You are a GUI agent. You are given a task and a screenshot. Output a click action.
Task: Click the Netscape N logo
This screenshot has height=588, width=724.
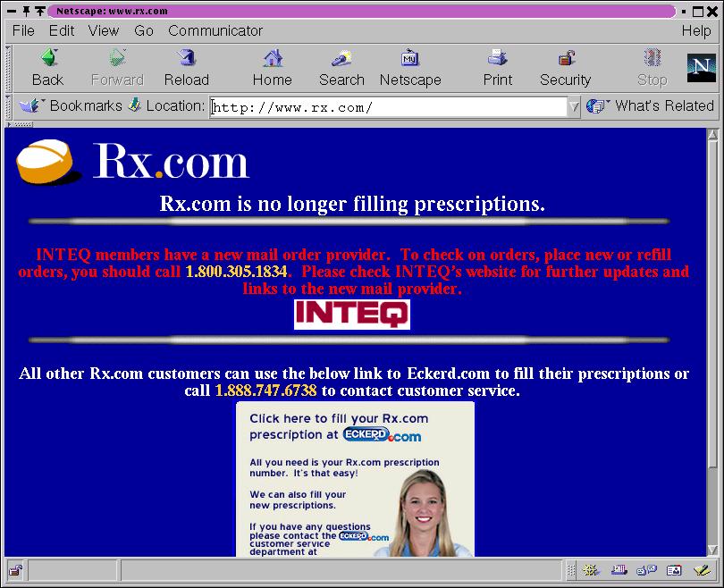[x=701, y=67]
